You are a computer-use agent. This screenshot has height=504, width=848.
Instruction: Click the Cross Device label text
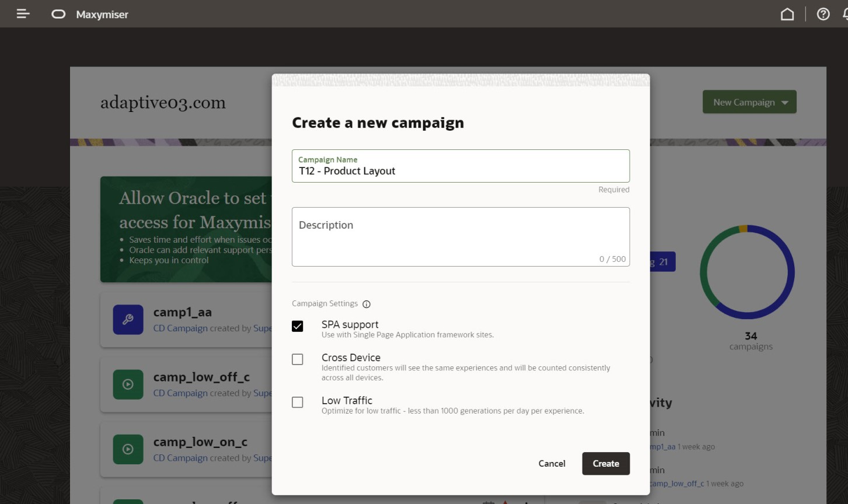(x=351, y=358)
